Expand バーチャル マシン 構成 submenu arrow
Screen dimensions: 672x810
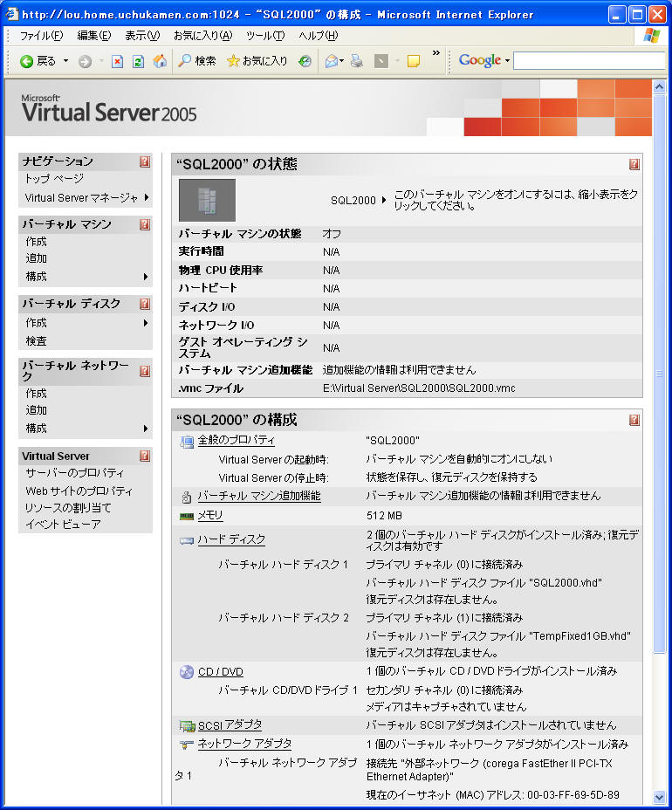pos(146,277)
